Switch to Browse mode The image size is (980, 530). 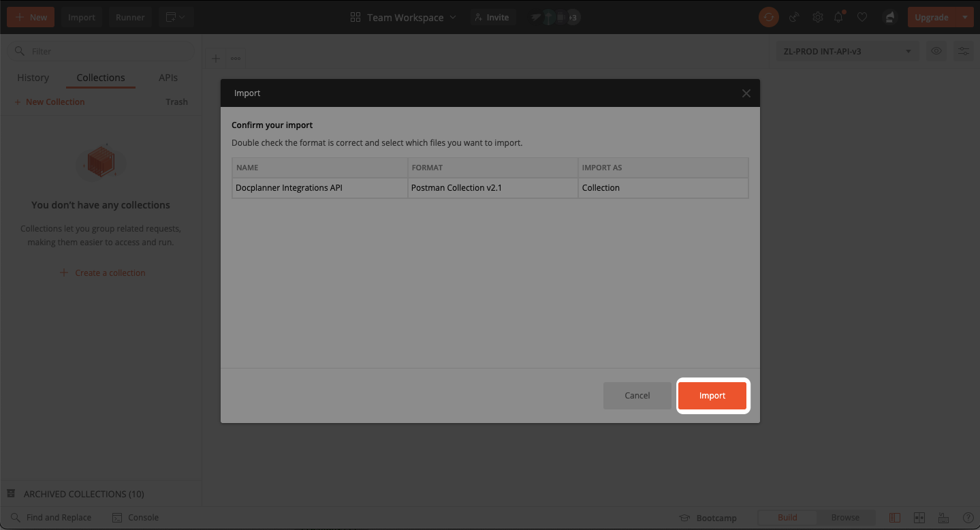coord(845,518)
